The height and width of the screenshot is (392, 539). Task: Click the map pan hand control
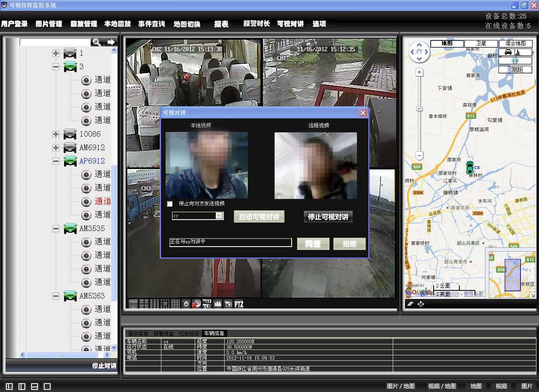(419, 52)
